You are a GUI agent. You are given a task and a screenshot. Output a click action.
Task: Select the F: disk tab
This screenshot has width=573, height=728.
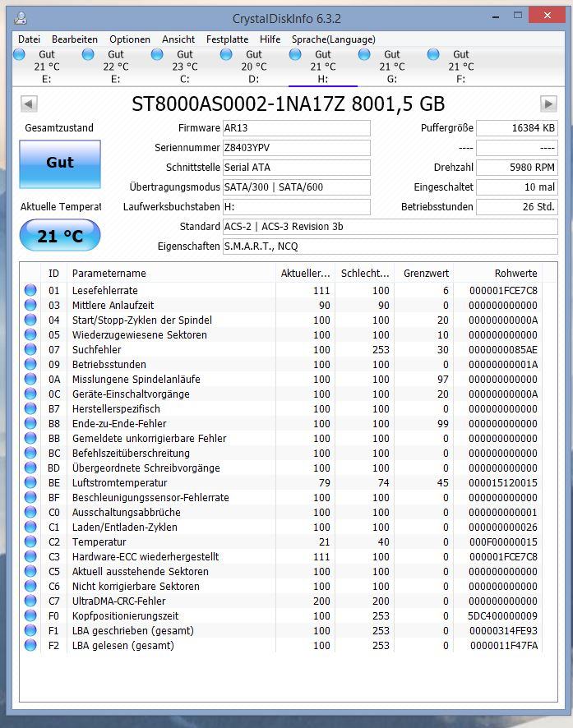460,67
